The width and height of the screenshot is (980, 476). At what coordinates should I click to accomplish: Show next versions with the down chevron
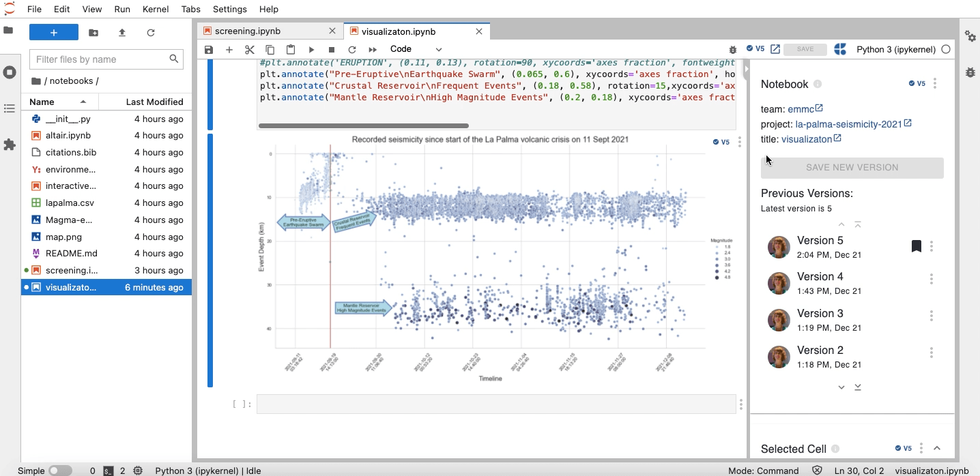[x=841, y=387]
